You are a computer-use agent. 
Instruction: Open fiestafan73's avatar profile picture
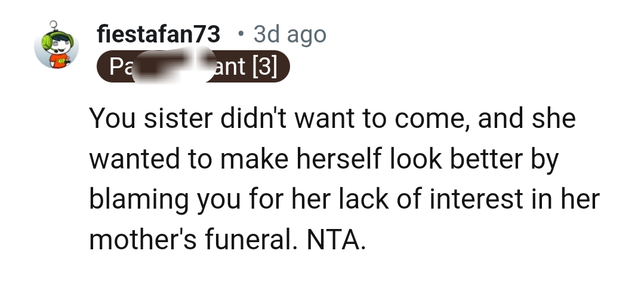click(56, 45)
